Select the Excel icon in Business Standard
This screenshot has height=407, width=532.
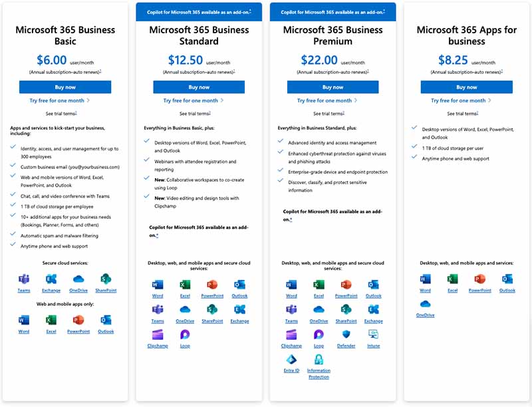(185, 285)
